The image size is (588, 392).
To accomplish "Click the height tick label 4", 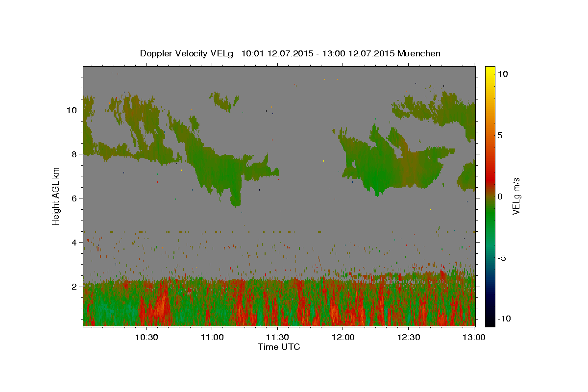I will click(x=75, y=243).
